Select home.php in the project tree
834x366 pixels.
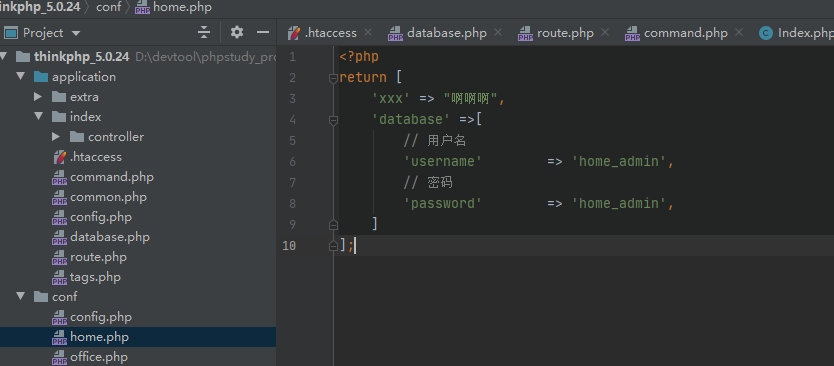(99, 337)
